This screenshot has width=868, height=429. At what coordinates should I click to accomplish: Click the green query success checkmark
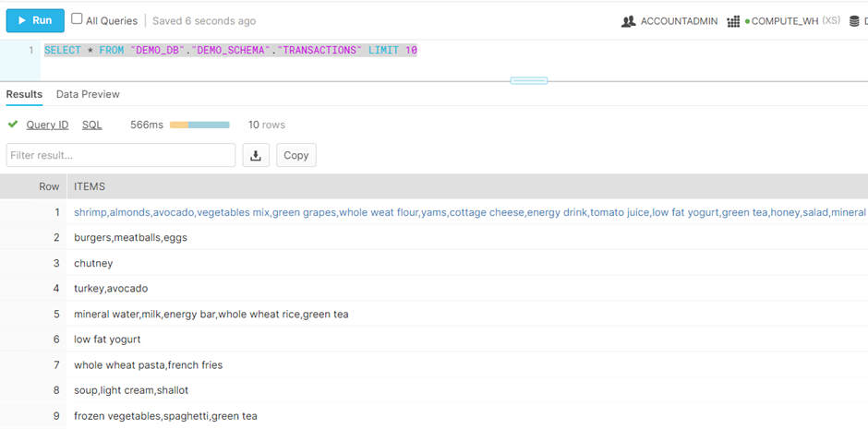pyautogui.click(x=13, y=125)
